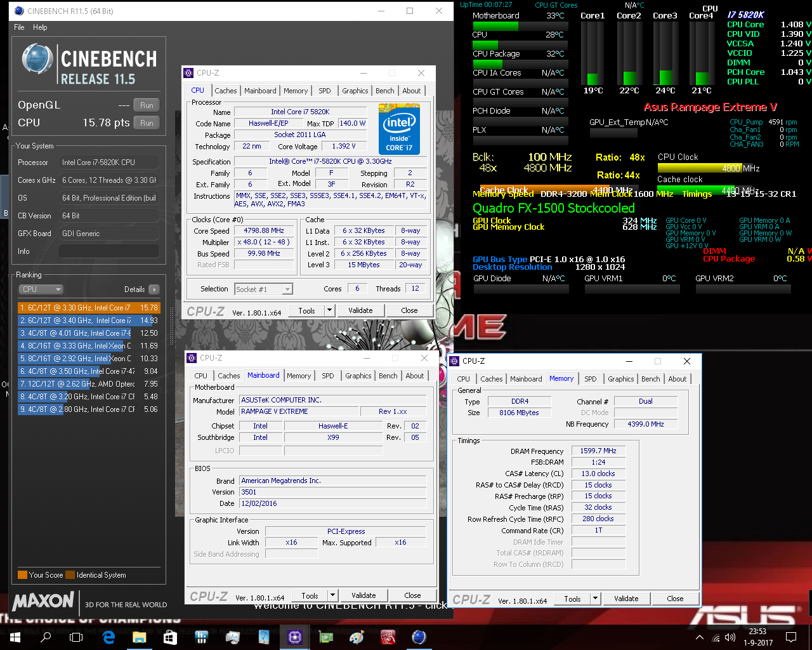
Task: Select ranking row 1 with score 15.78
Action: pyautogui.click(x=89, y=308)
